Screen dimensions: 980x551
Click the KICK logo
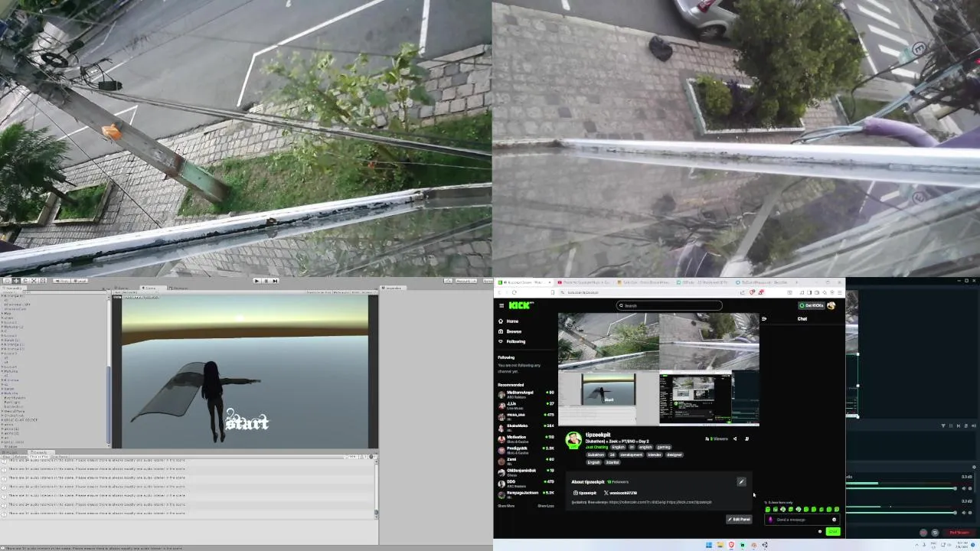[x=521, y=305]
